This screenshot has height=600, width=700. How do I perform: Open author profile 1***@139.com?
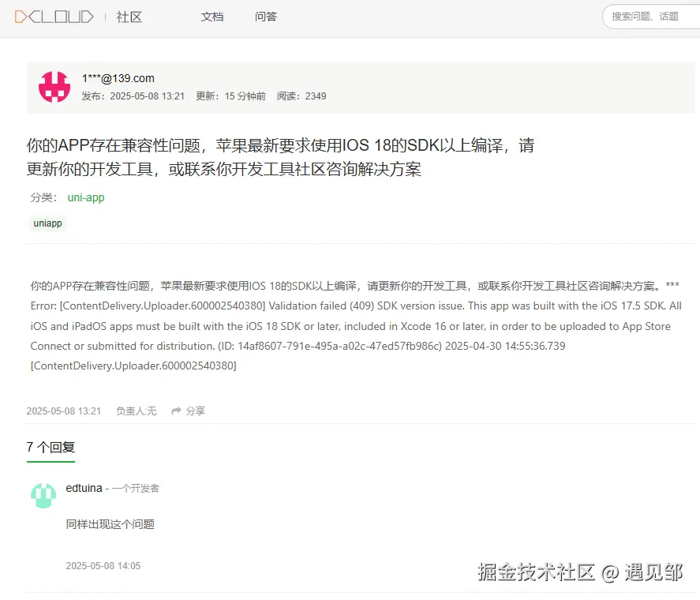tap(118, 78)
